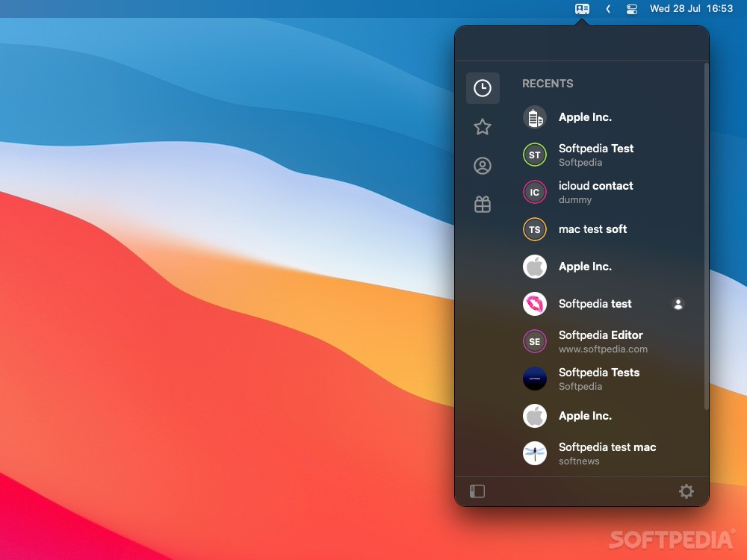The image size is (747, 560).
Task: Click the SE avatar of Softpedia Editor
Action: (535, 341)
